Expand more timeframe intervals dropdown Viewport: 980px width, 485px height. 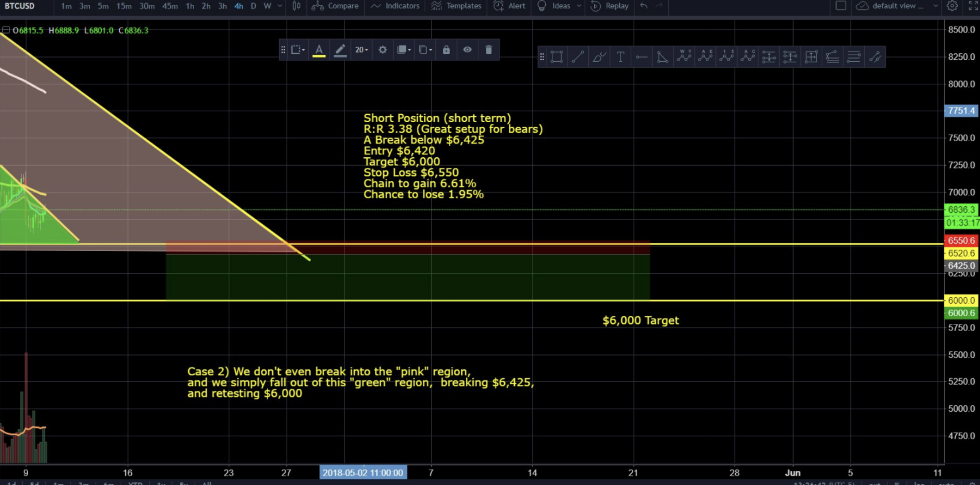(280, 6)
